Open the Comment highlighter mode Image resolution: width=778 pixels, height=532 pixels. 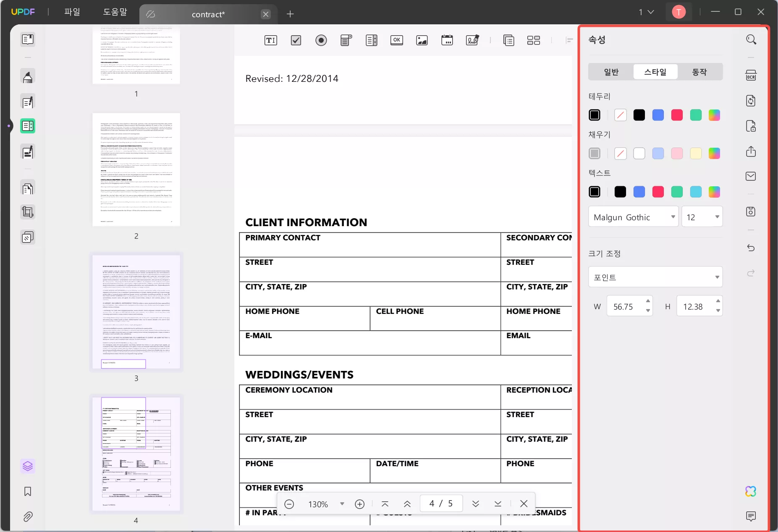pyautogui.click(x=28, y=77)
